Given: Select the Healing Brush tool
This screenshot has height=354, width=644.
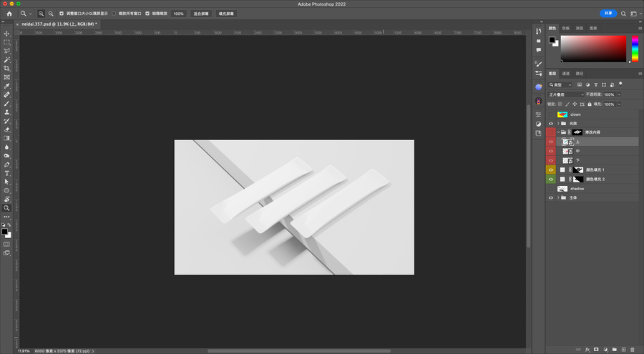Looking at the screenshot, I should (x=6, y=94).
